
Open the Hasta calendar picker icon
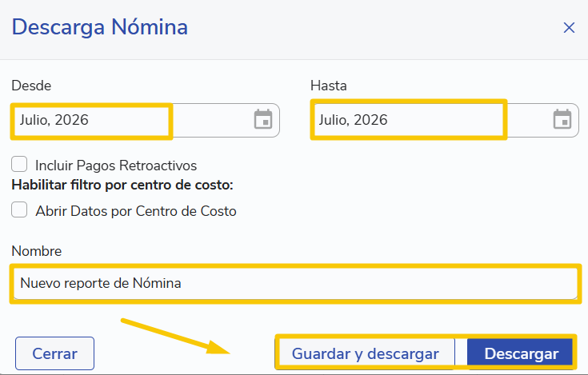coord(562,119)
